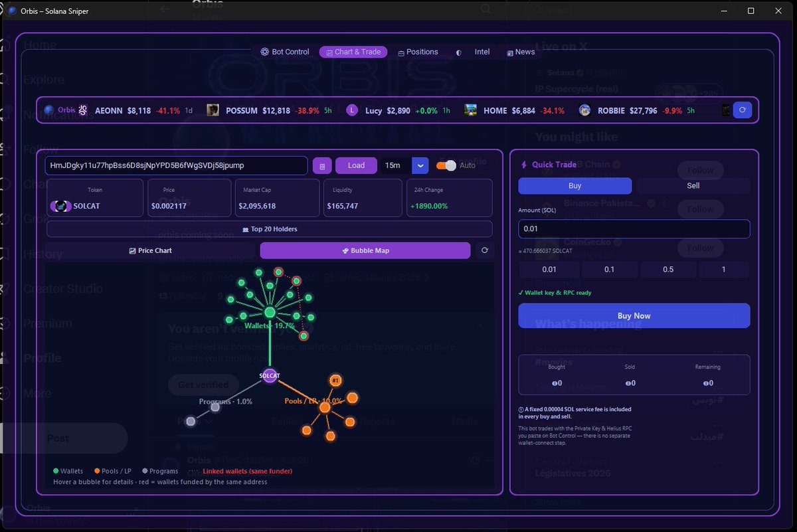Click the Orbis globe icon in ticker
Viewport: 797px width, 532px height.
coord(49,110)
